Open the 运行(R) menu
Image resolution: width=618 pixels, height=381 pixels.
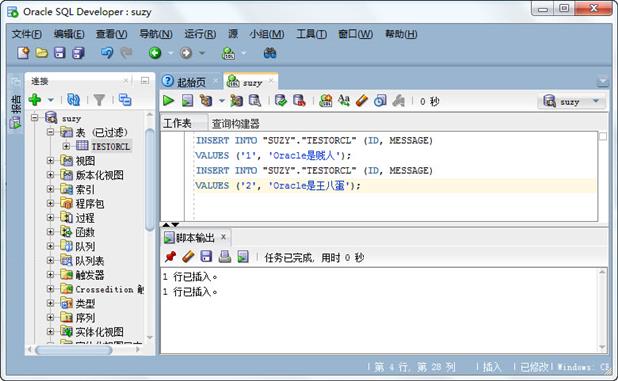(x=200, y=34)
